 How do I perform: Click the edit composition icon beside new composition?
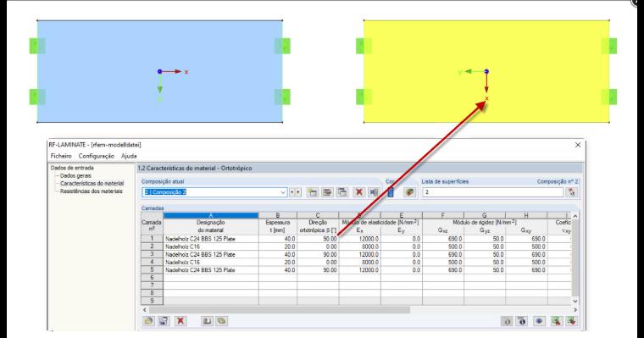point(327,192)
